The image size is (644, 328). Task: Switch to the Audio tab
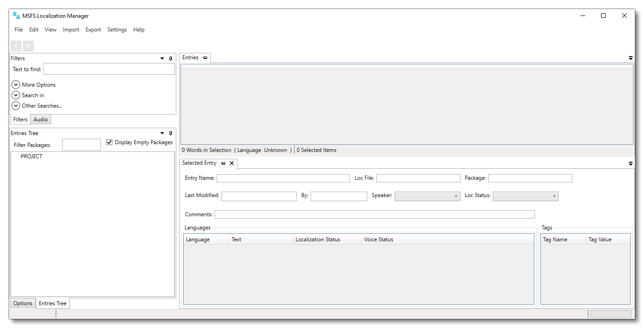pyautogui.click(x=40, y=119)
